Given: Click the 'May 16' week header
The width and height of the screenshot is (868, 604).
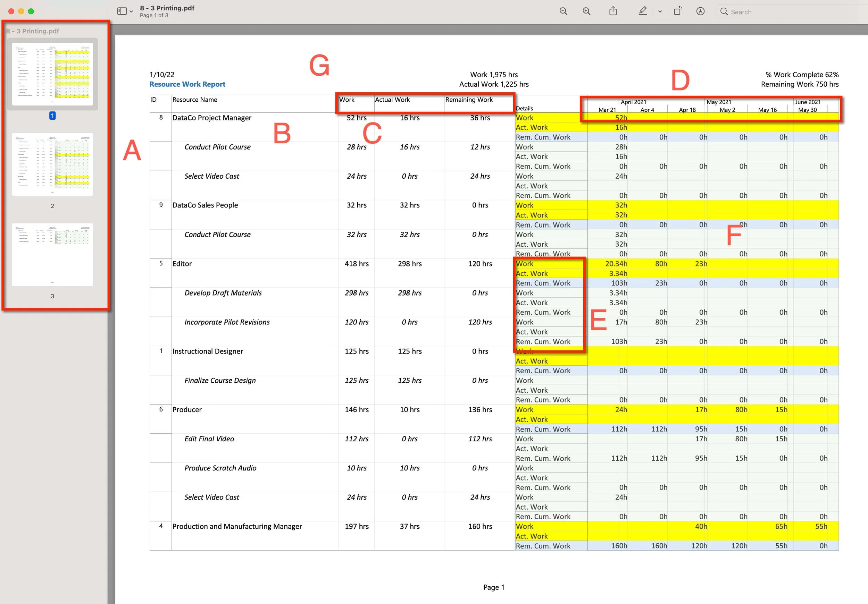Looking at the screenshot, I should pos(767,110).
